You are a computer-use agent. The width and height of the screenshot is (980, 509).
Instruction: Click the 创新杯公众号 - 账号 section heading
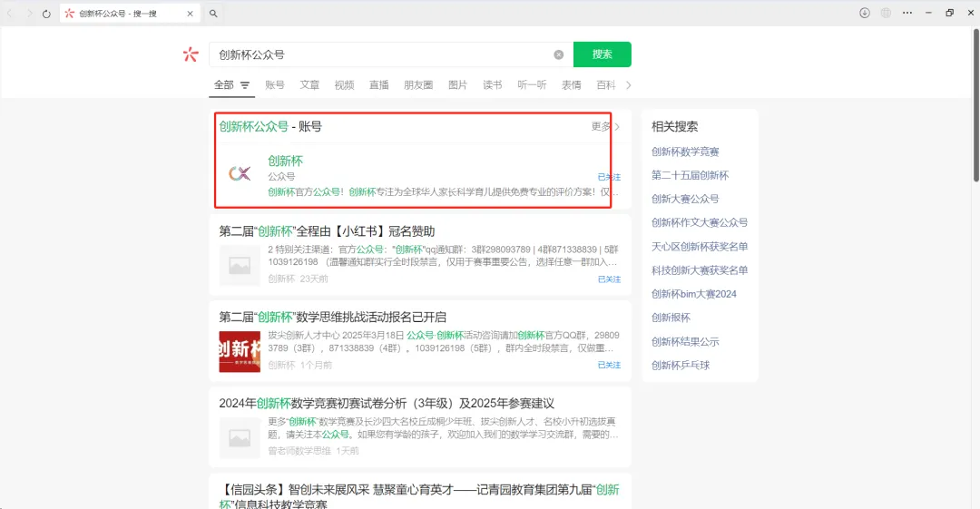point(270,126)
